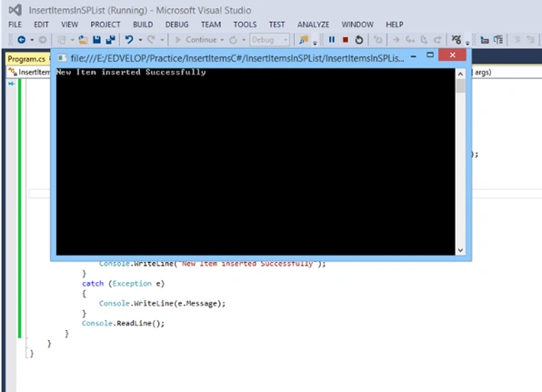
Task: Click the Visual Studio logo icon
Action: (x=15, y=10)
